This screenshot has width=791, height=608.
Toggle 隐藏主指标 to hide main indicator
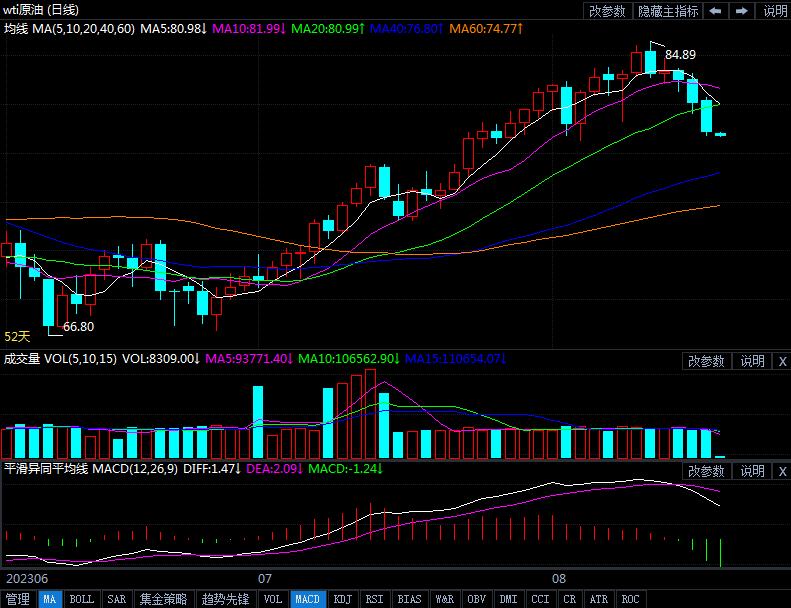668,11
